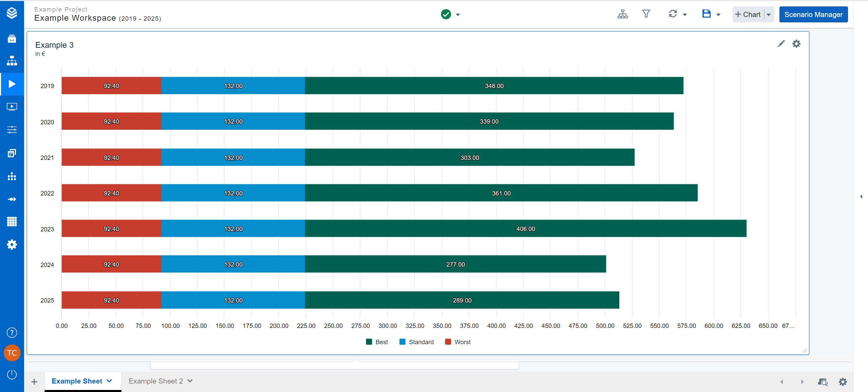Open the grid table icon in sidebar
This screenshot has height=392, width=868.
[12, 222]
